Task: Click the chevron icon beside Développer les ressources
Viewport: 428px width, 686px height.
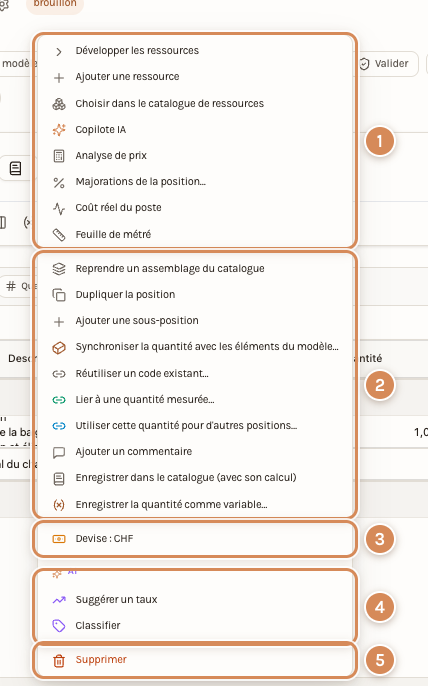Action: 59,52
